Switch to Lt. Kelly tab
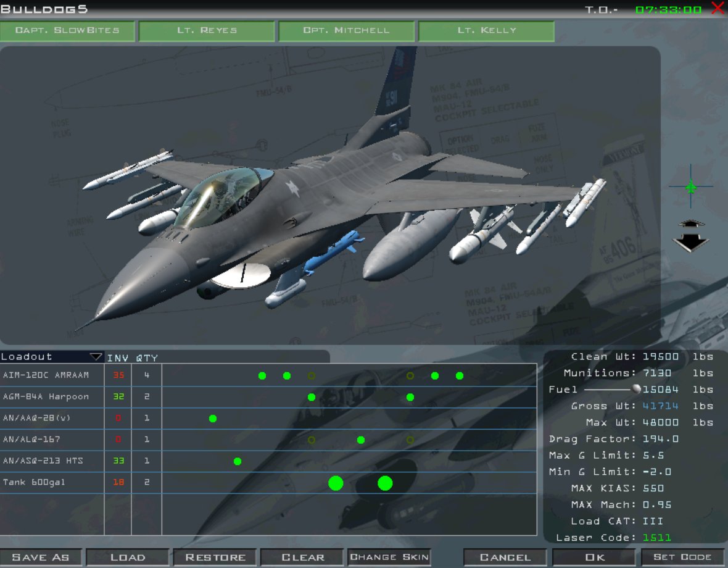This screenshot has width=728, height=568. [x=487, y=31]
